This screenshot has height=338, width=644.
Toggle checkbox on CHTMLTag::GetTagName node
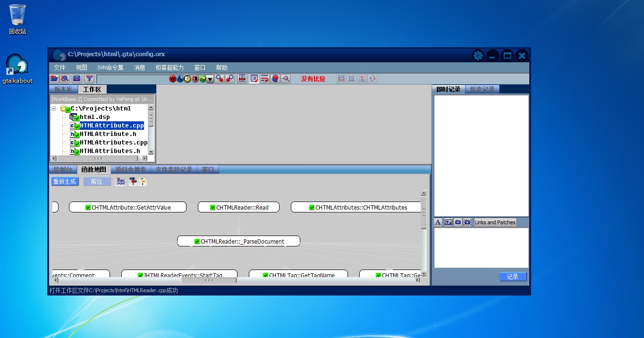pyautogui.click(x=265, y=275)
